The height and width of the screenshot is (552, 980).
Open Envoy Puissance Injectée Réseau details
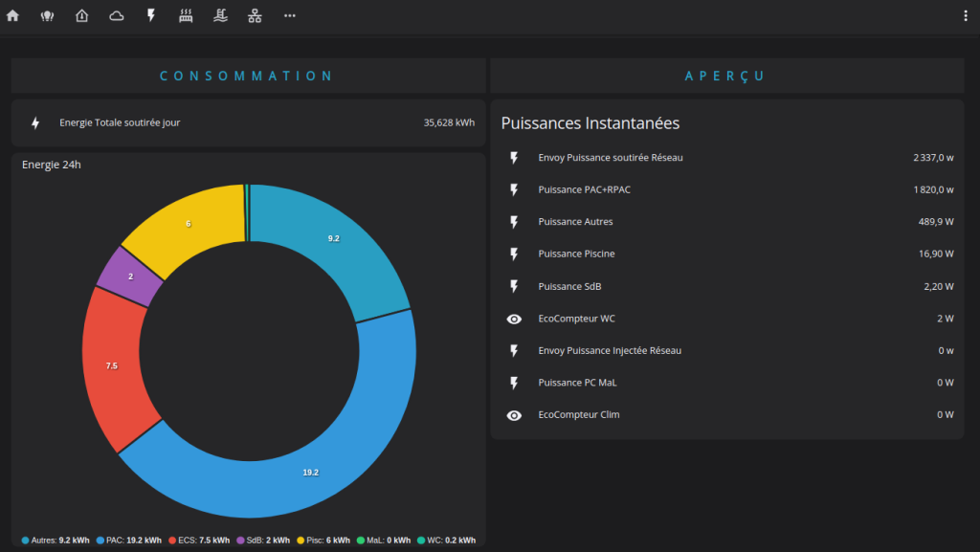click(x=727, y=351)
